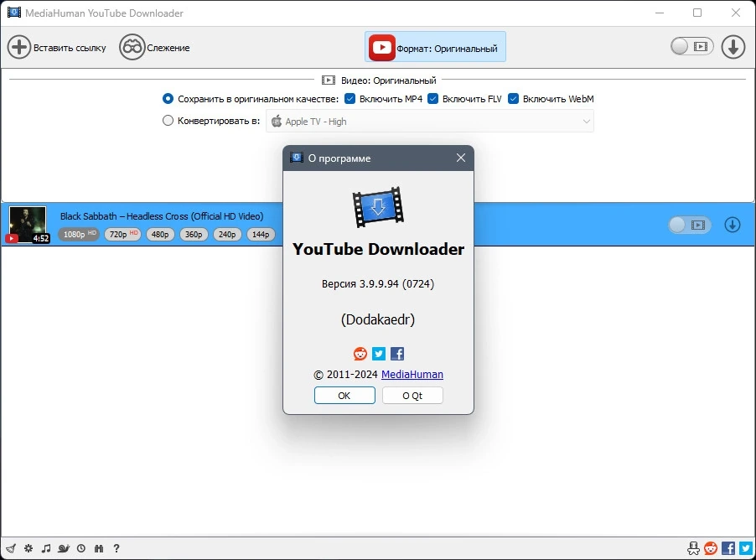Click the Facebook icon in status bar
756x560 pixels.
[x=728, y=548]
